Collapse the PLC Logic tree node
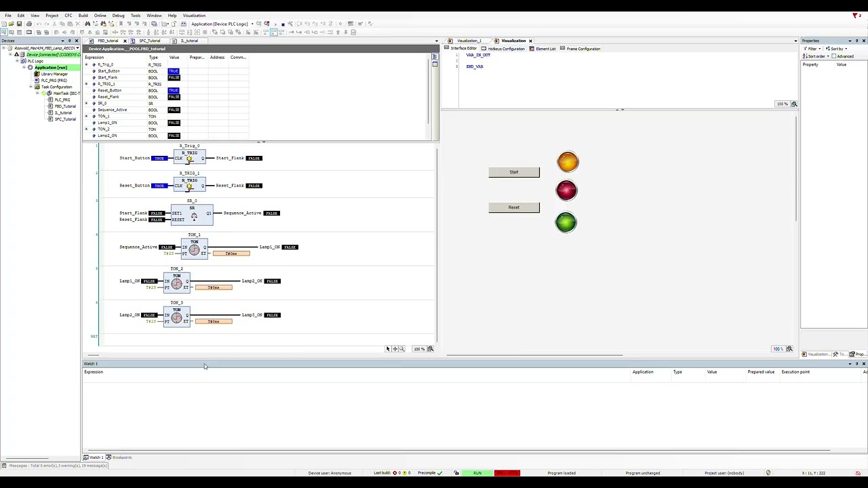Viewport: 868px width, 488px height. coord(18,61)
